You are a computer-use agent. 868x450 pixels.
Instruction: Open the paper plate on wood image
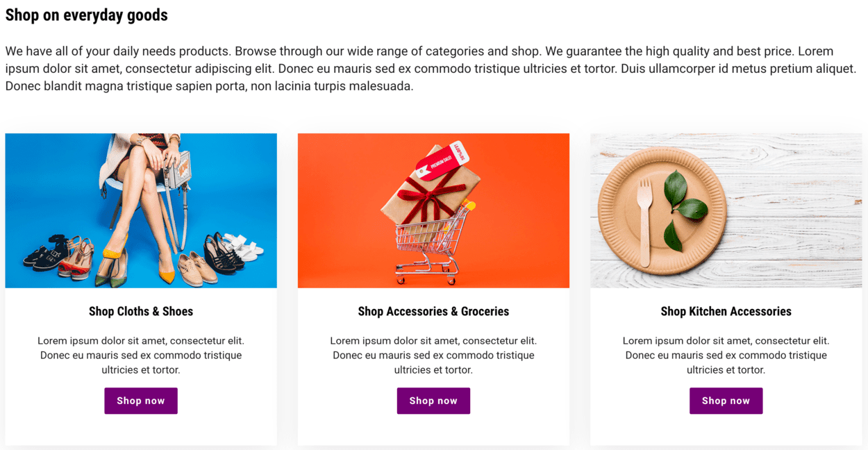pyautogui.click(x=726, y=210)
